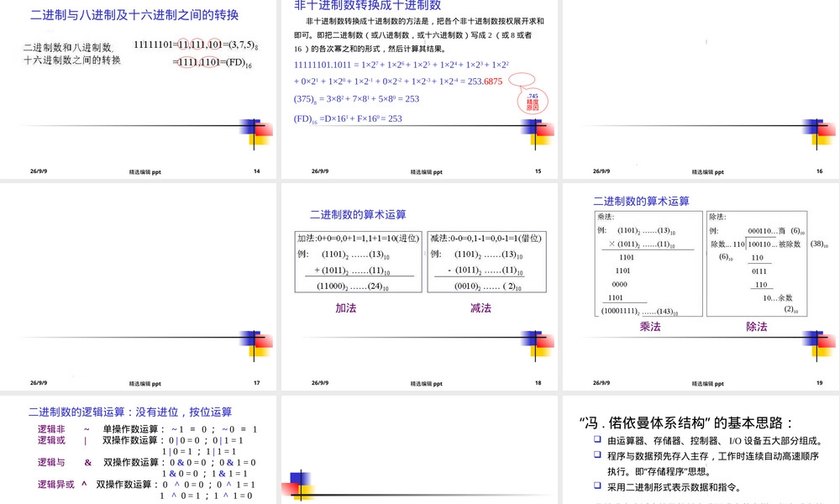Image resolution: width=840 pixels, height=504 pixels.
Task: Click the Von Neumann 基本思路 title
Action: point(685,423)
